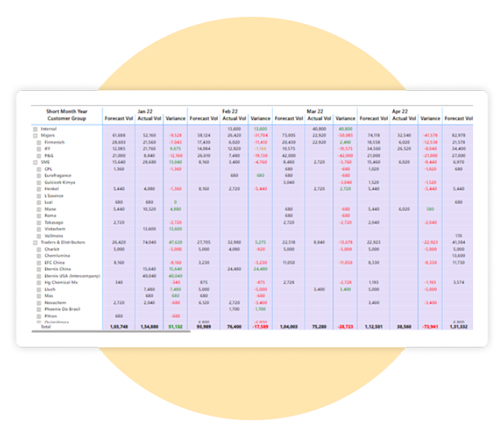Click Forecast Vol header under Jan 22
Image resolution: width=504 pixels, height=437 pixels.
[x=118, y=118]
